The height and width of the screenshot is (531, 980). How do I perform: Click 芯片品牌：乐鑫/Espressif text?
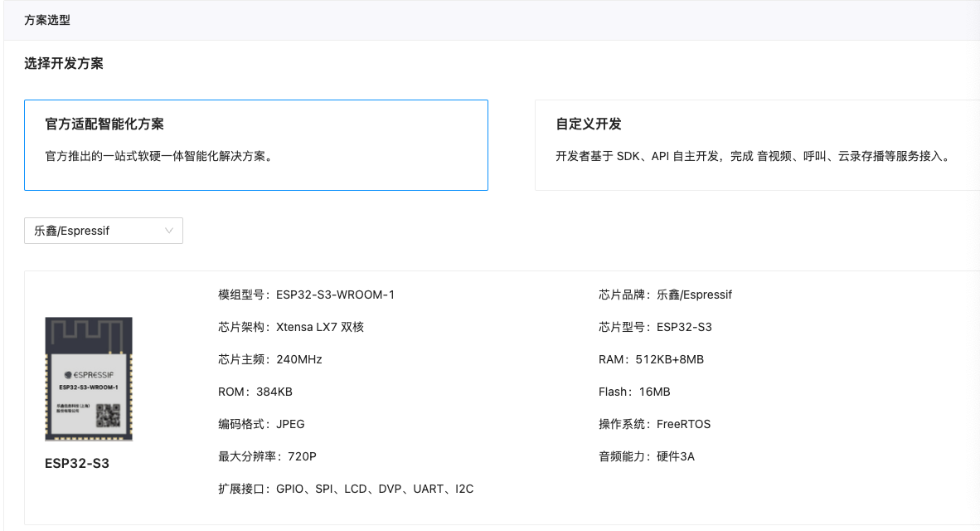[665, 295]
